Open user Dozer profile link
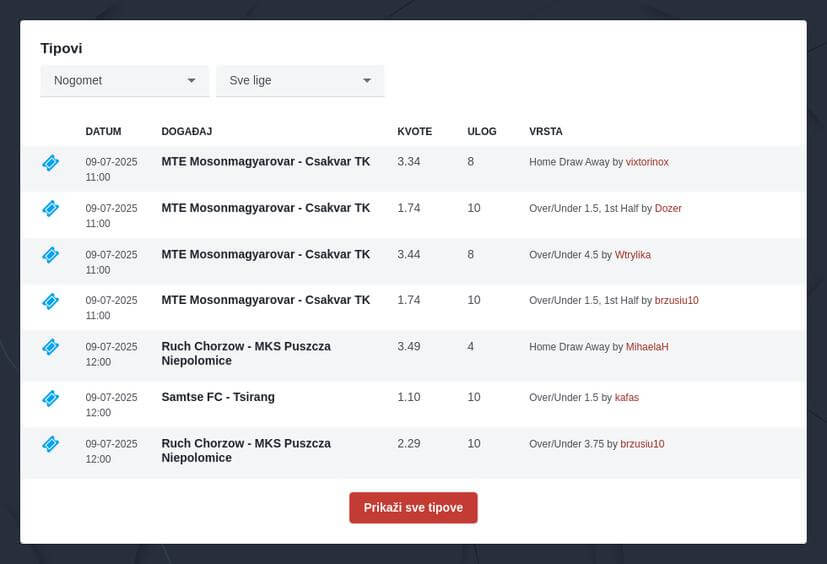 point(668,208)
